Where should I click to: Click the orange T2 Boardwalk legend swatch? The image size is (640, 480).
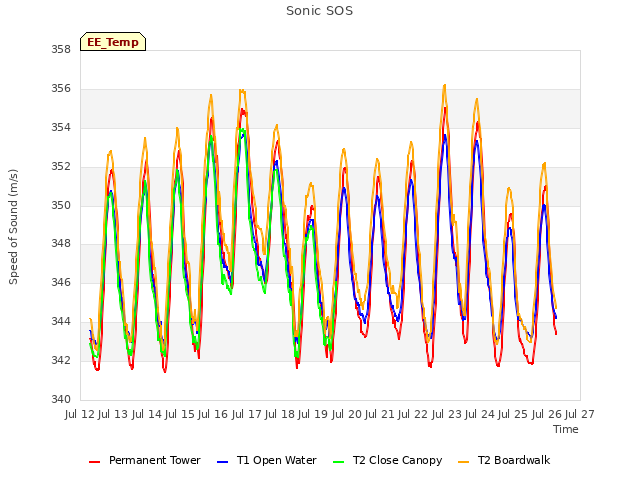464,462
